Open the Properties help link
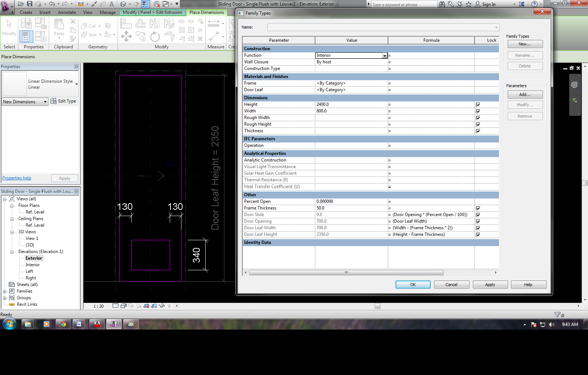This screenshot has width=588, height=375. pos(17,178)
